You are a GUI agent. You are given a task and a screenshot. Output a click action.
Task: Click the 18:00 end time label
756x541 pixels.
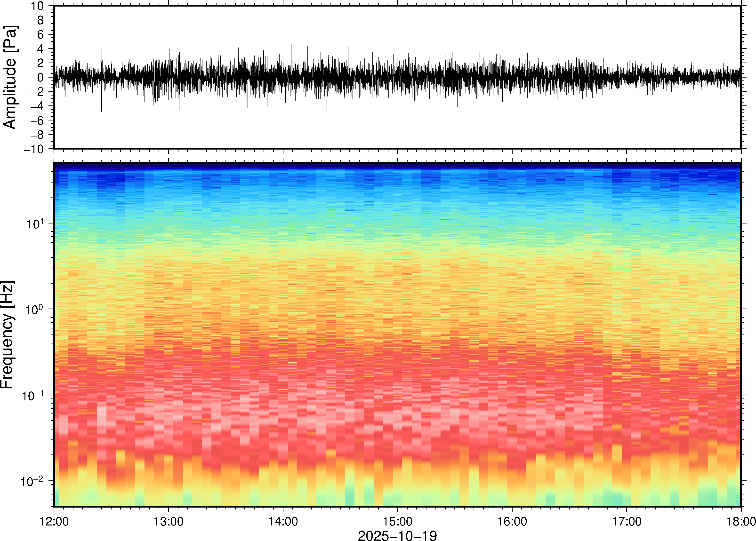tap(741, 521)
